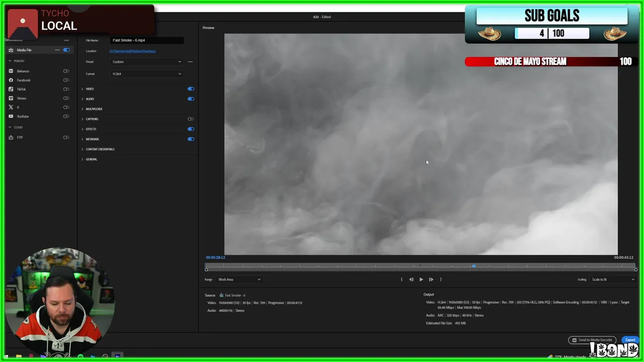This screenshot has width=644, height=362.
Task: Click the Vimeo icon
Action: pos(11,98)
